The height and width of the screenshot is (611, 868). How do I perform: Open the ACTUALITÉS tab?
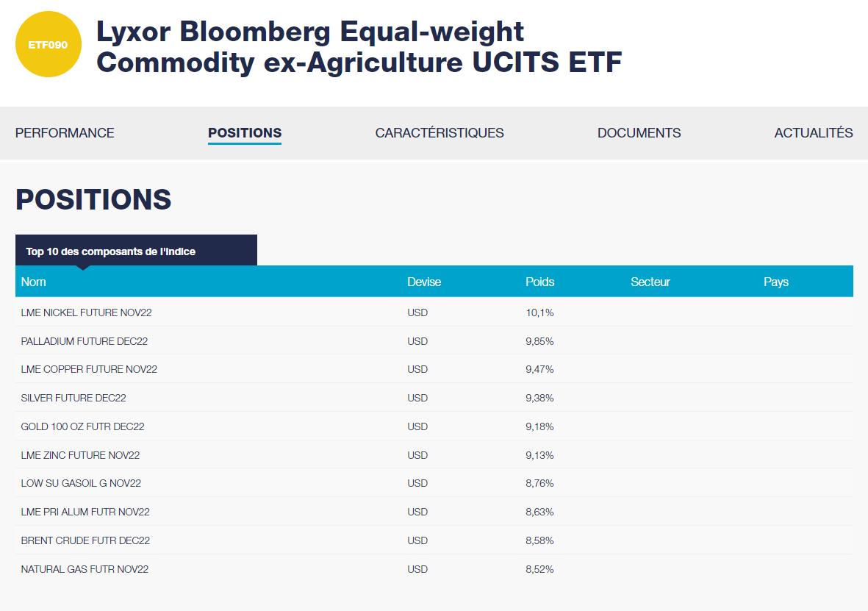[x=813, y=133]
